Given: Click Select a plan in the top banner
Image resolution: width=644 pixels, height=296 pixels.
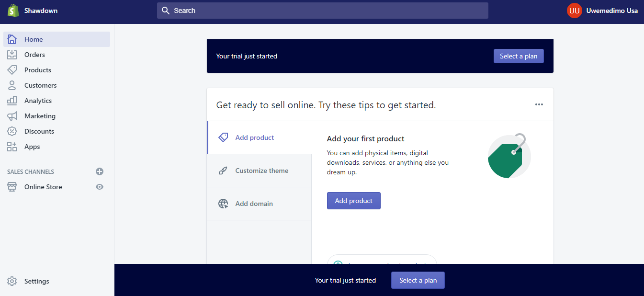Looking at the screenshot, I should (x=519, y=56).
